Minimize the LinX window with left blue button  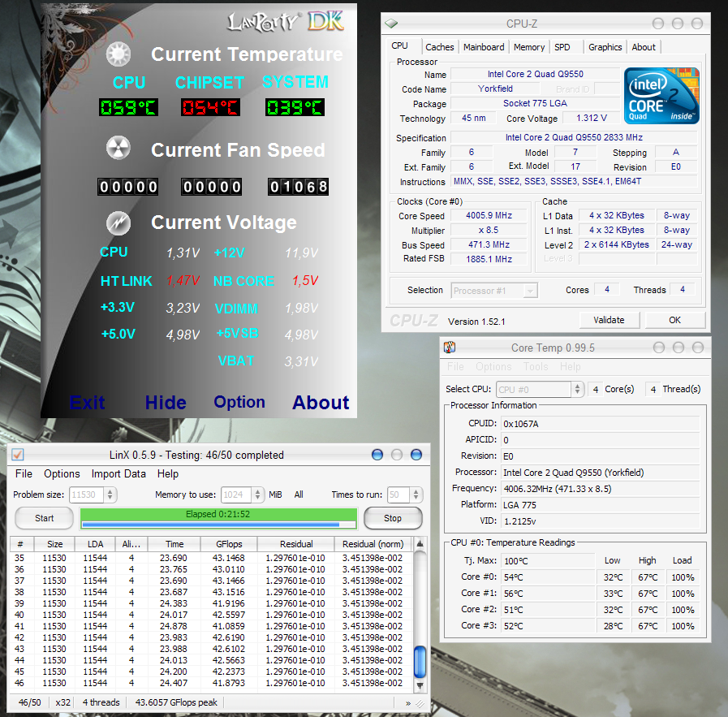[377, 455]
